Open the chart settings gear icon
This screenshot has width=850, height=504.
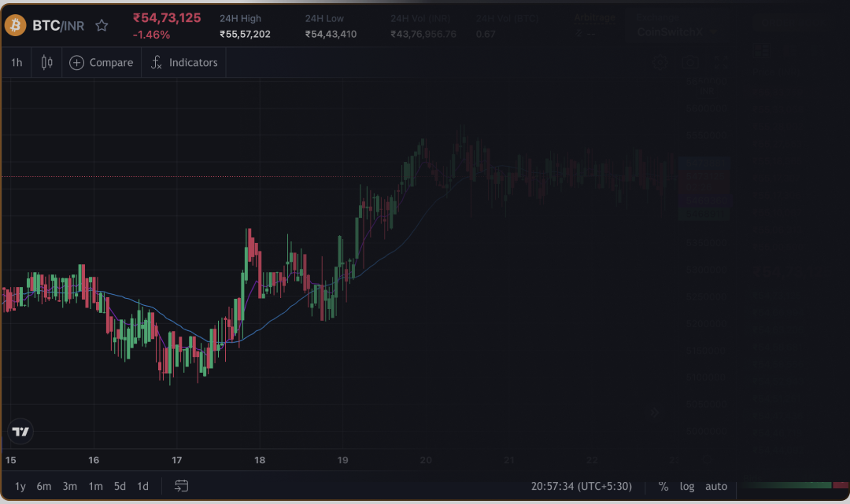pyautogui.click(x=660, y=61)
